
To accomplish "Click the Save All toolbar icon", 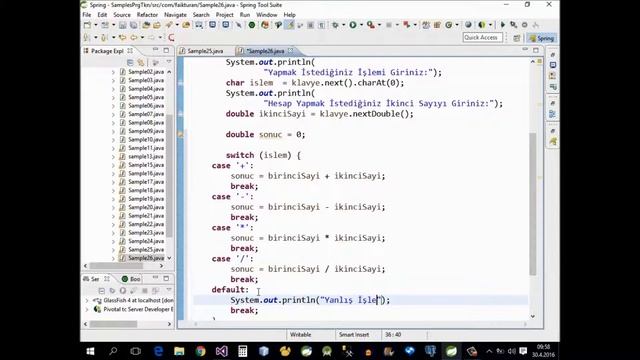I will tap(133, 25).
